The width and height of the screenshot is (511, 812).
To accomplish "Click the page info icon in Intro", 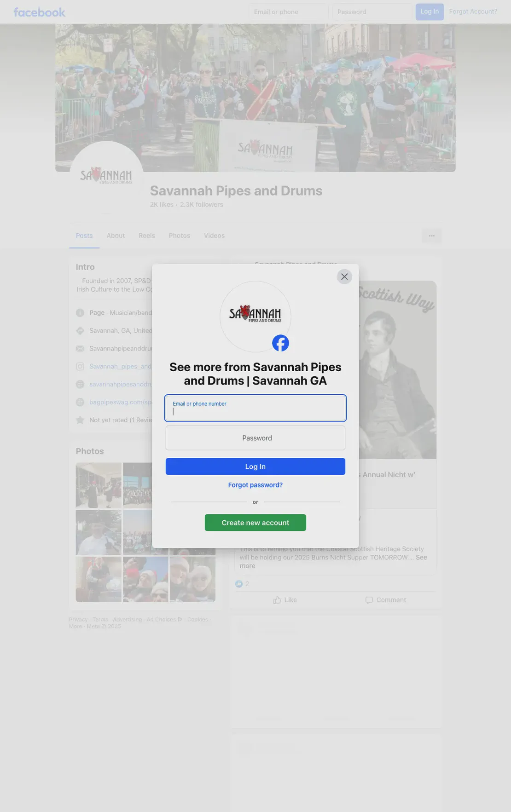I will (80, 312).
